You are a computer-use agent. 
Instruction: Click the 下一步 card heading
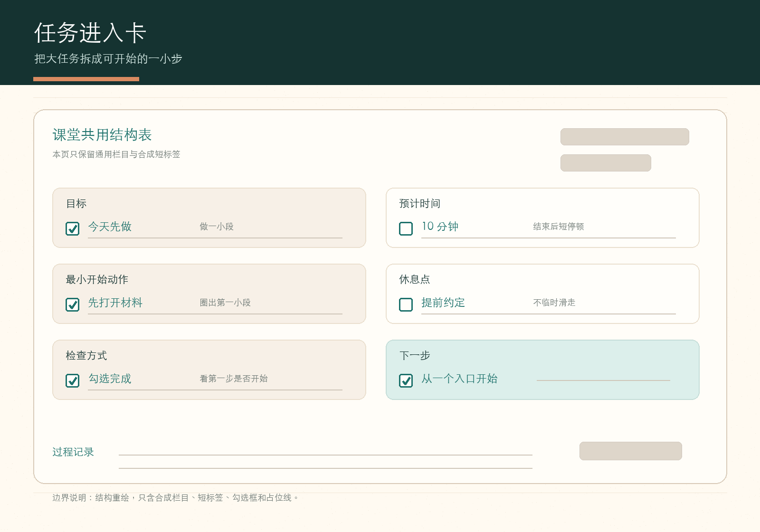415,355
